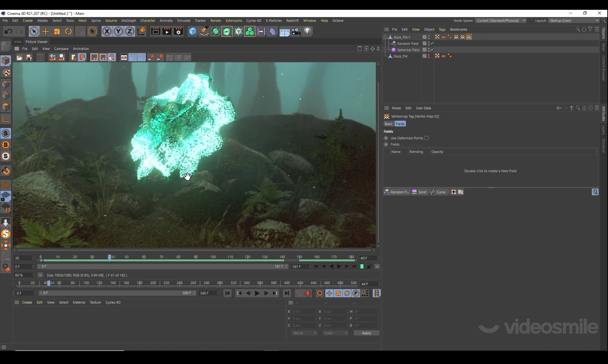Select the Rotate tool icon
The width and height of the screenshot is (608, 364).
(x=68, y=31)
